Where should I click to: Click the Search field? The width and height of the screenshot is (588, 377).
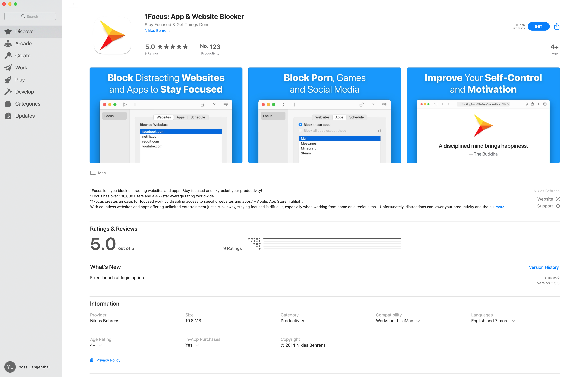click(30, 16)
